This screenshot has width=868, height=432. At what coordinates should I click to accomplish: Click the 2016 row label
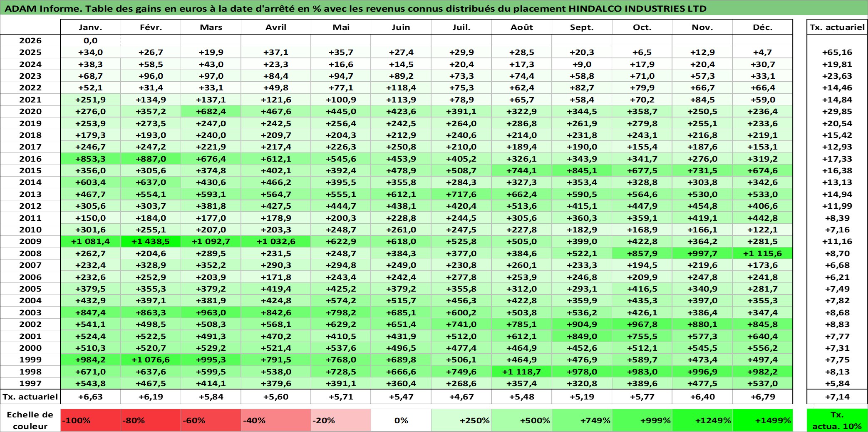(x=30, y=159)
